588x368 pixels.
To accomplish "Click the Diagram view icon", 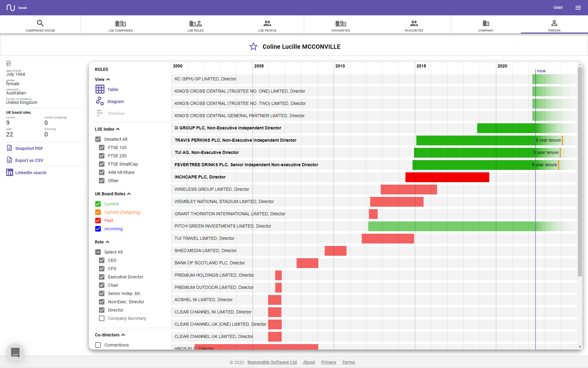I will pos(100,101).
